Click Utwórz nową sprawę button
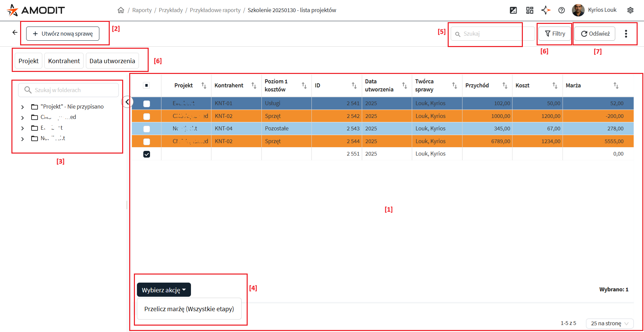Screen dimensions: 644x332 (63, 34)
